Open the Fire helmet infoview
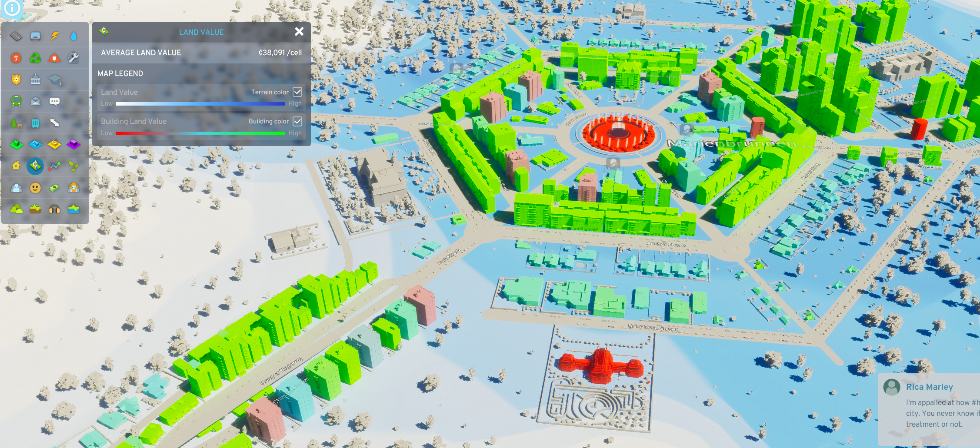Viewport: 980px width, 448px height. (54, 57)
